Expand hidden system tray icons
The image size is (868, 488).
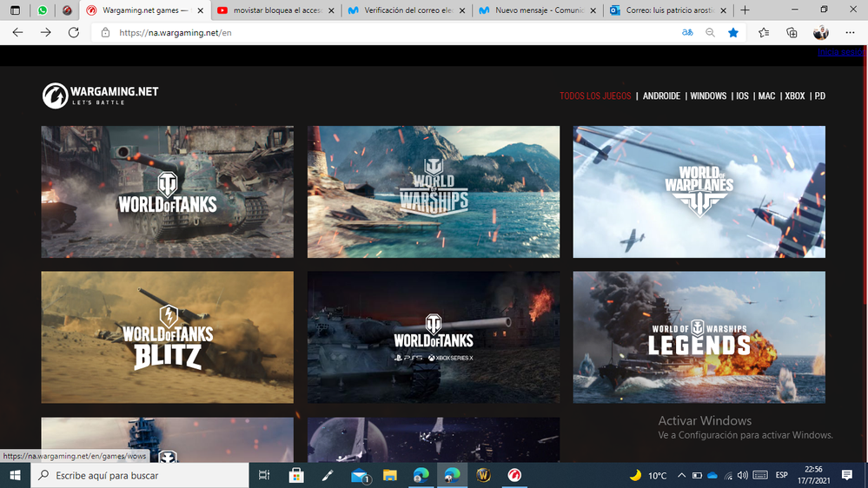(x=681, y=475)
